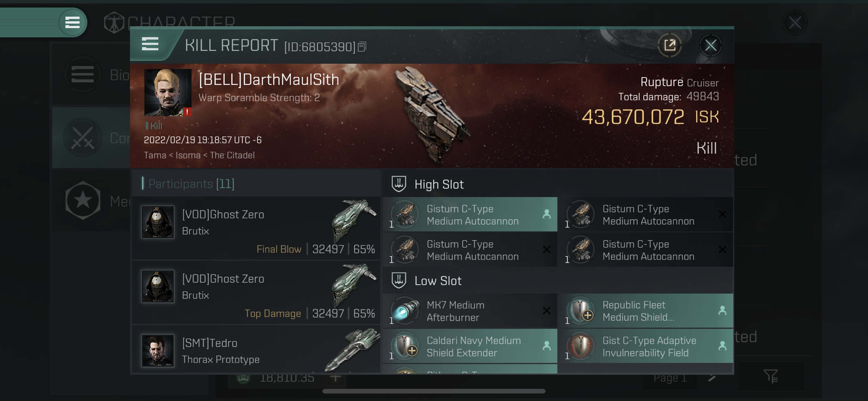Viewport: 868px width, 401px height.
Task: Select Tedro Thorax Prototype participant
Action: tap(257, 350)
